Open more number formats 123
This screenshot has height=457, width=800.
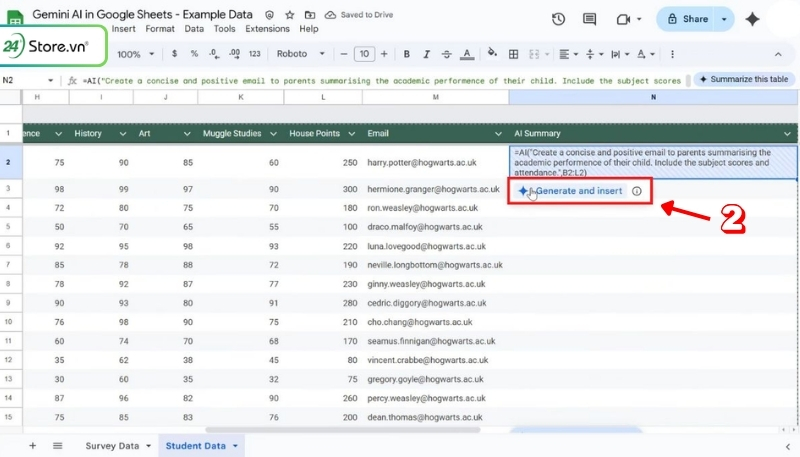(x=255, y=54)
